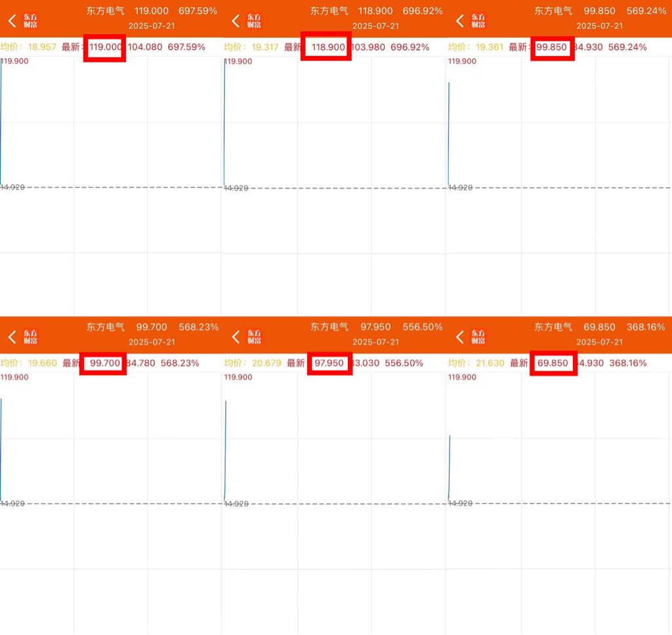
Task: Click 东方财富 logo in the 556.50% panel
Action: tap(254, 337)
